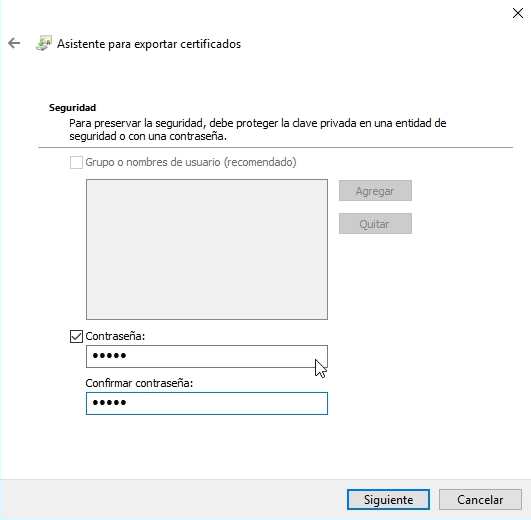Click the Quitar button
The image size is (531, 520).
tap(375, 223)
